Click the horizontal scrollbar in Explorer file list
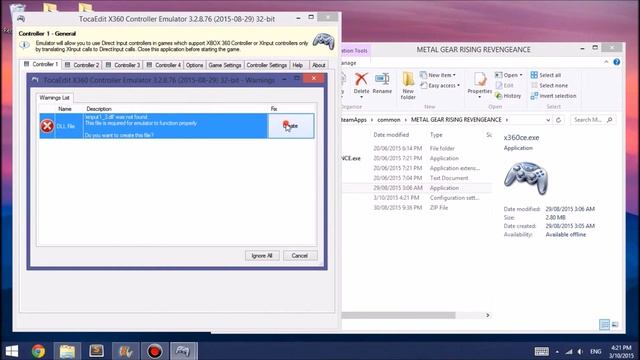Screen dimensions: 640x360 tap(398, 315)
